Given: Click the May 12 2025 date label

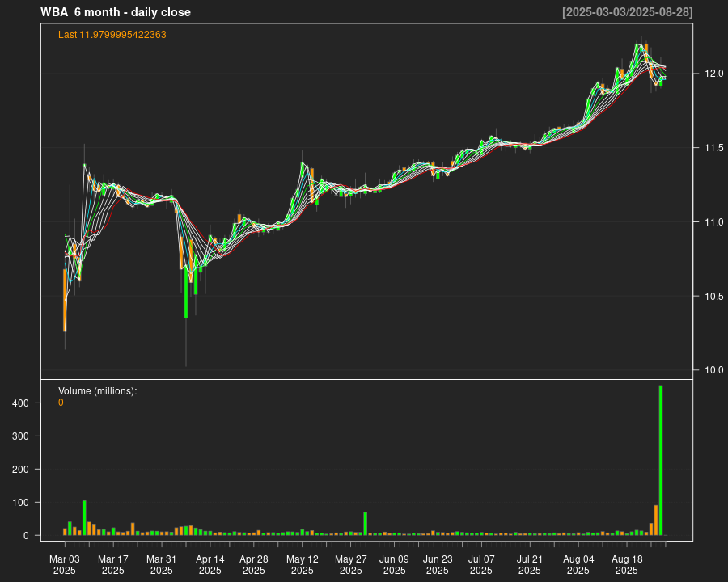Looking at the screenshot, I should 303,564.
